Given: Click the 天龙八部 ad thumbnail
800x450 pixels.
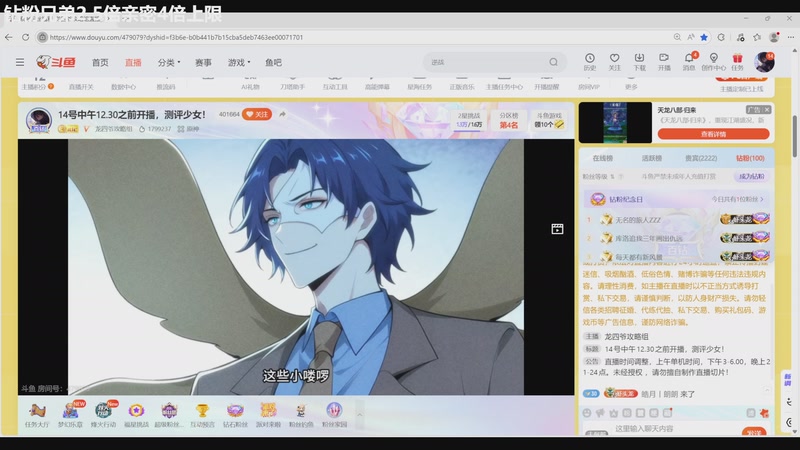Looking at the screenshot, I should tap(615, 122).
